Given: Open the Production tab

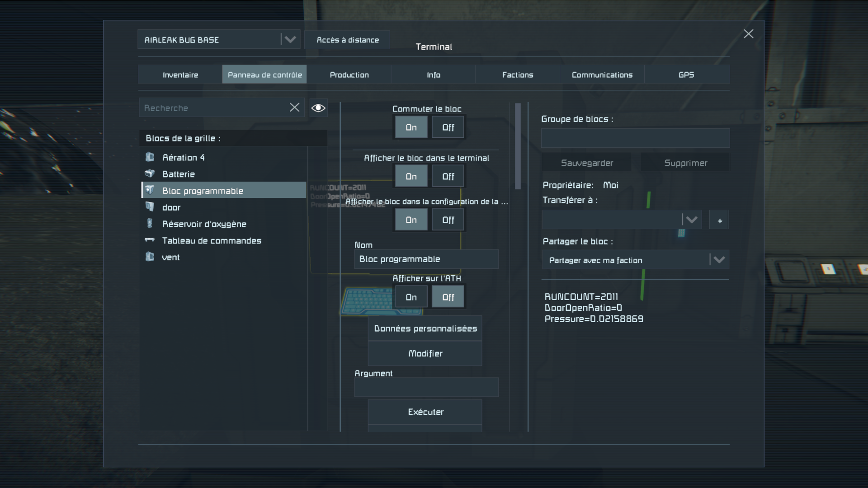Looking at the screenshot, I should [x=349, y=75].
